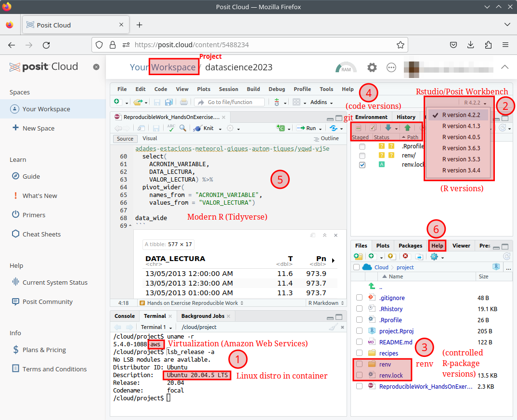This screenshot has width=517, height=420.
Task: Click the Knit yarn ball button
Action: [x=204, y=128]
